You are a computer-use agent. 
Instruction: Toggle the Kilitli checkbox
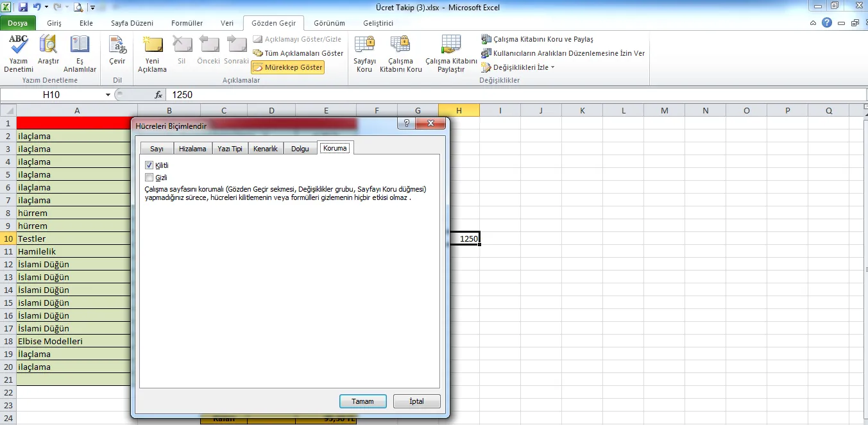(149, 165)
